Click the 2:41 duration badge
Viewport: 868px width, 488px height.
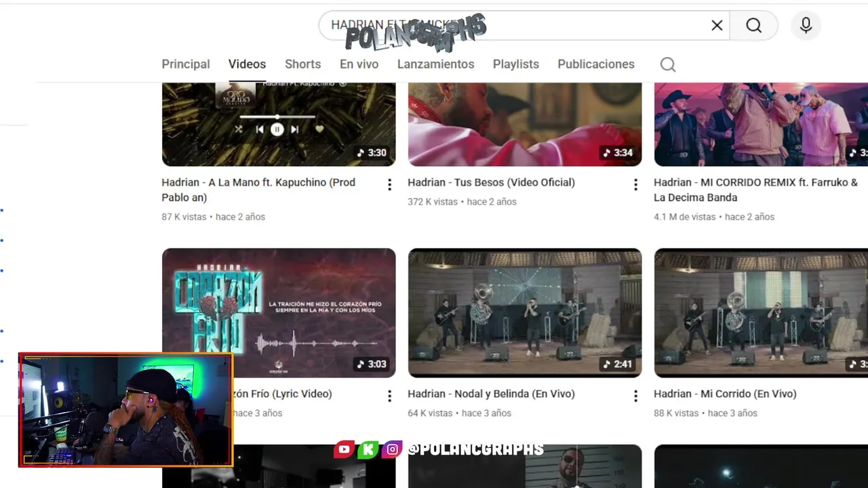click(x=618, y=365)
